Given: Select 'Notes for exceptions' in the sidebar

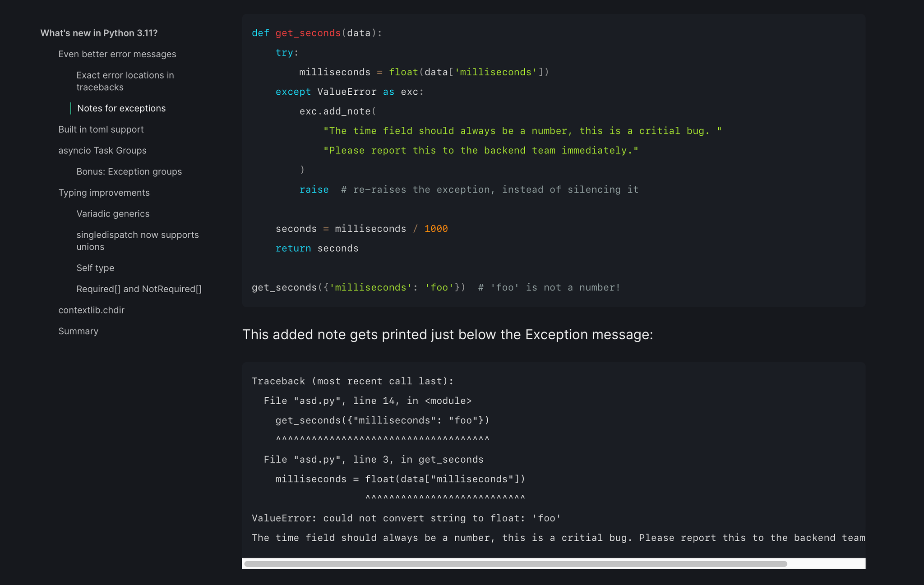Looking at the screenshot, I should 121,108.
